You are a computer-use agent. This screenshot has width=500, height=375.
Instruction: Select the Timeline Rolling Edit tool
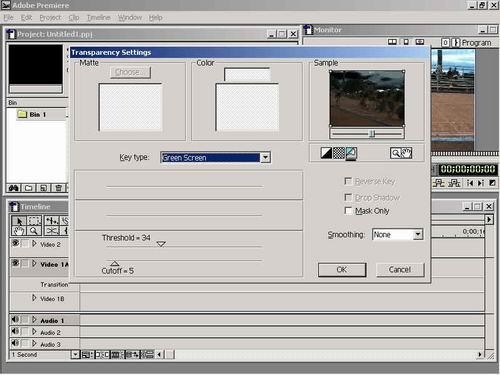(x=52, y=221)
